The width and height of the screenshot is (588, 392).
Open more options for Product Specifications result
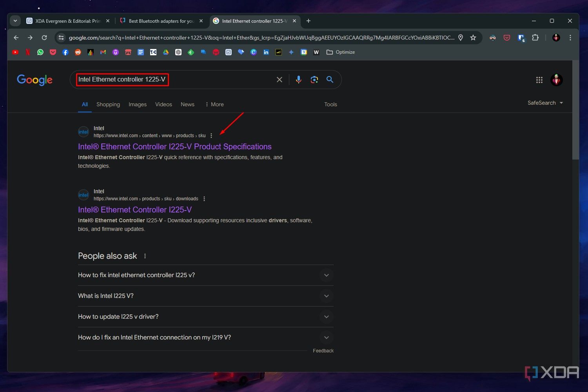tap(211, 136)
